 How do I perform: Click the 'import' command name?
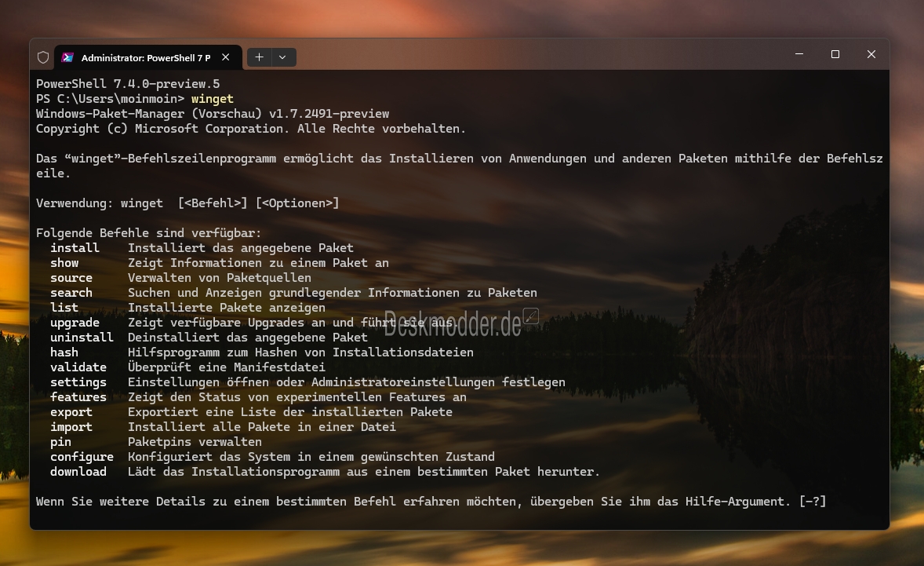pyautogui.click(x=71, y=427)
